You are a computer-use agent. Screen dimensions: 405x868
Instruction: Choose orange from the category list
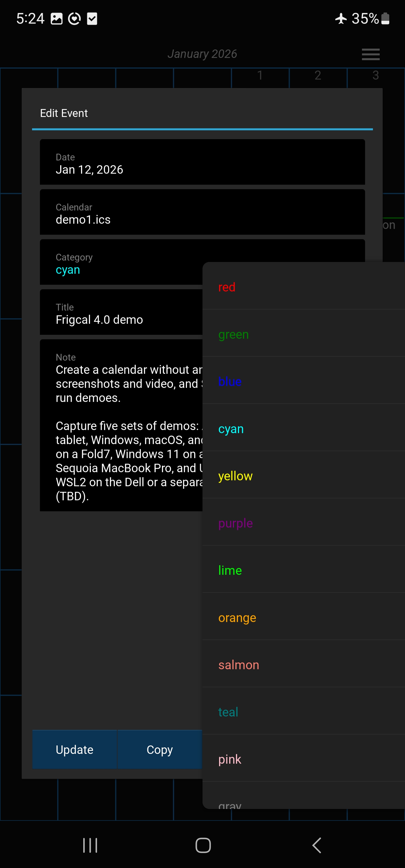(303, 617)
